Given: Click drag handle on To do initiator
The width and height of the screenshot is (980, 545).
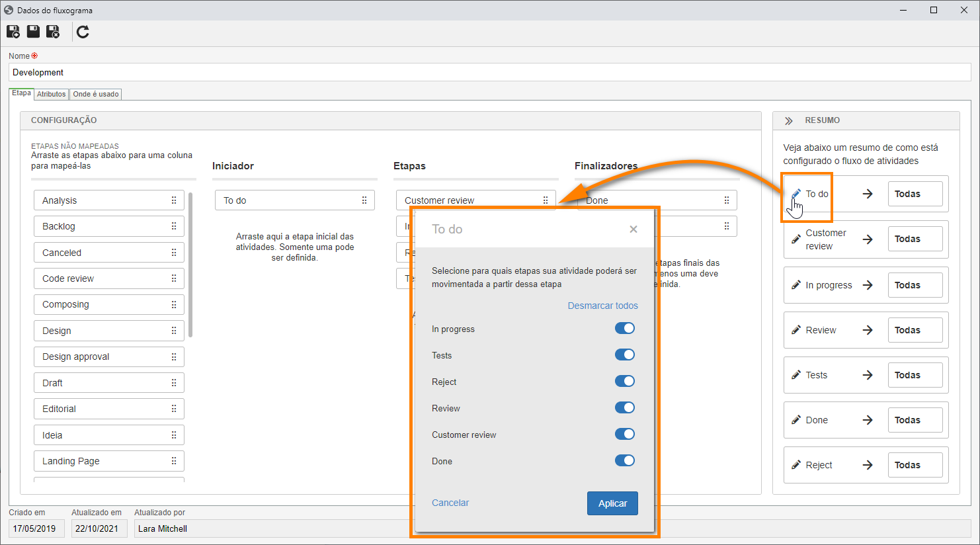Looking at the screenshot, I should pos(364,200).
